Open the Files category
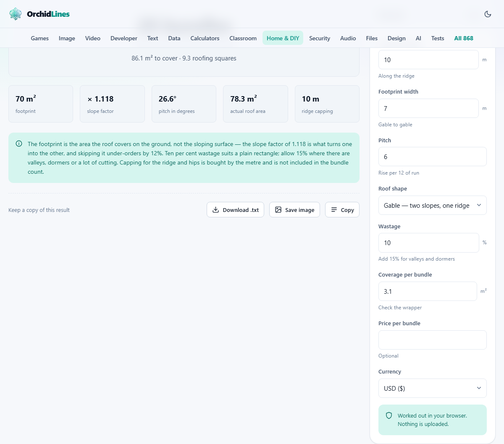 [372, 38]
